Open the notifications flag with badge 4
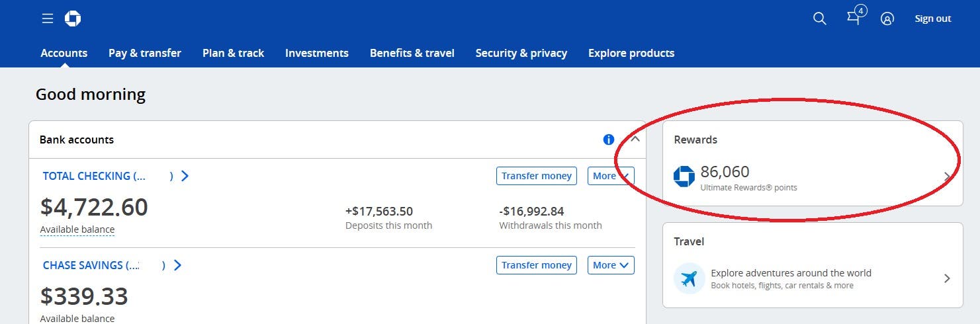Viewport: 980px width, 324px height. click(854, 17)
